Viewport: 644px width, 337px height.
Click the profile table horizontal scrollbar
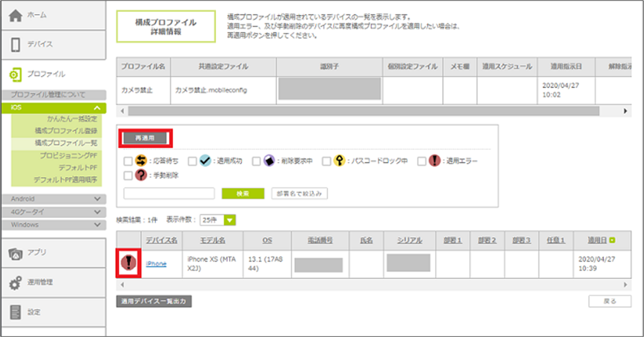pos(363,111)
